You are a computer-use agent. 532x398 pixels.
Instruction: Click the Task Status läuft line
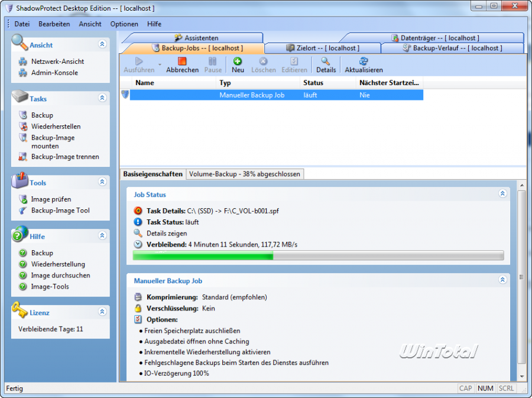pos(173,222)
